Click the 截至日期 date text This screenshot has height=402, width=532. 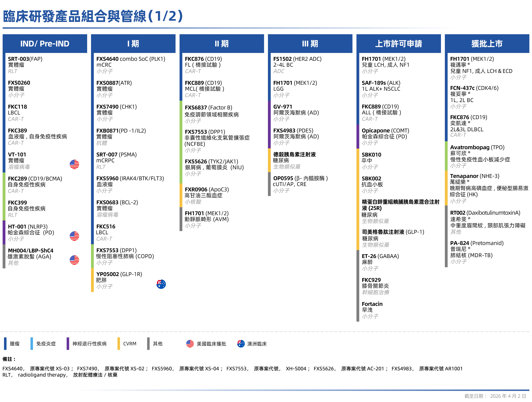495,396
